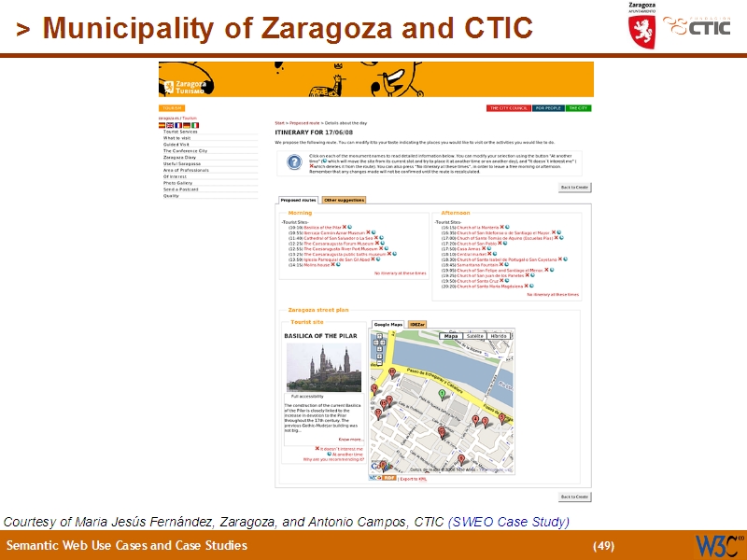
Task: Zoom out with the map minus icon
Action: point(379,363)
